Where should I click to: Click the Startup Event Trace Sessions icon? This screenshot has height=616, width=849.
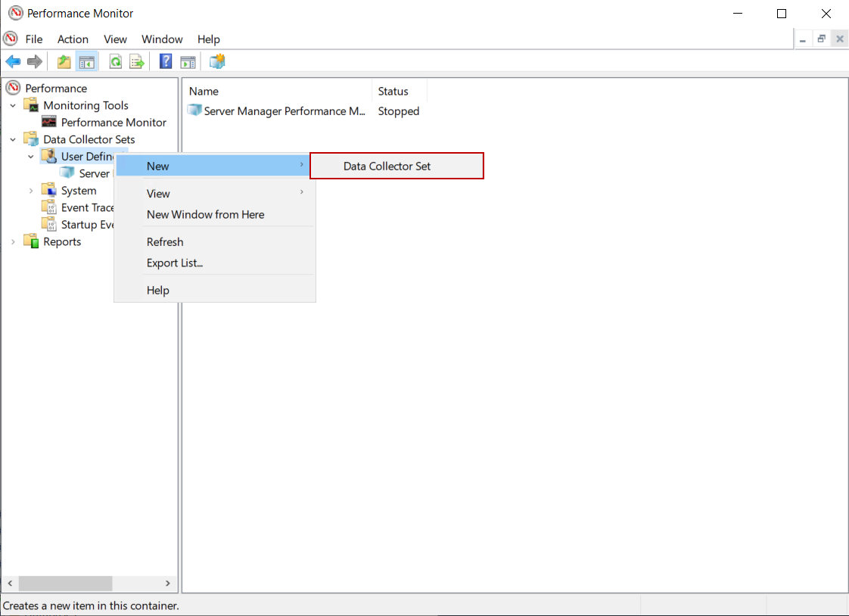[x=49, y=224]
